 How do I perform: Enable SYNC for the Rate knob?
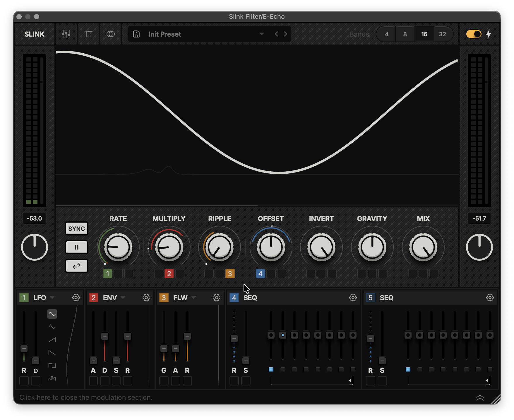pos(76,229)
